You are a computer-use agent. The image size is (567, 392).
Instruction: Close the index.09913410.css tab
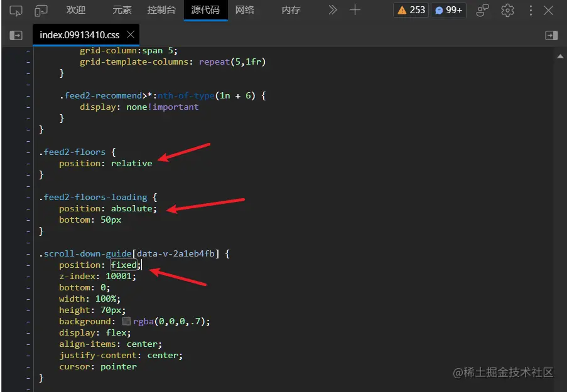[131, 34]
